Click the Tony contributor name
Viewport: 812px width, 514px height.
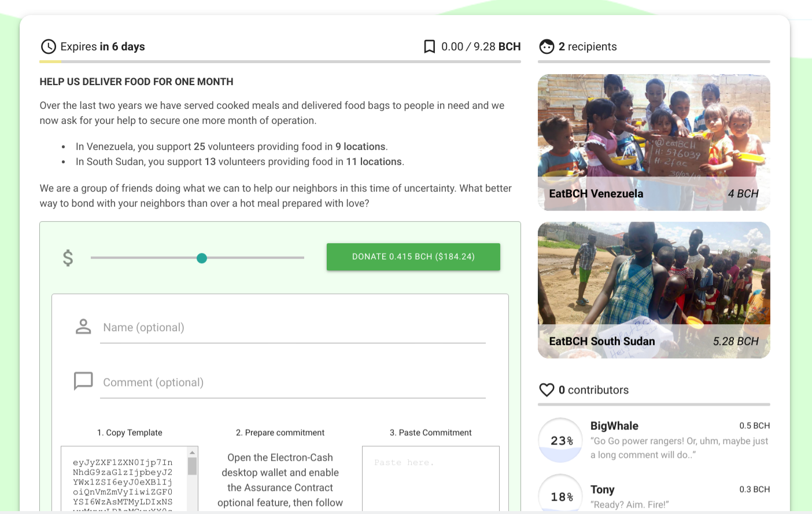pos(603,490)
